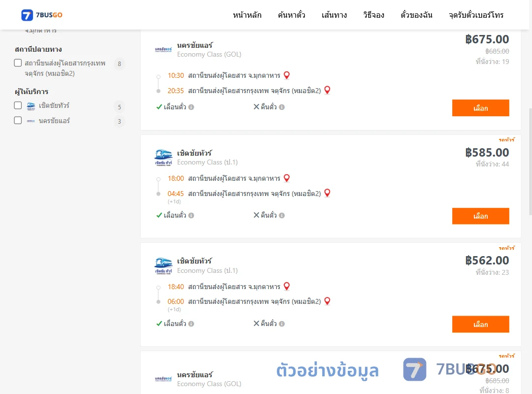Click X icon beside คืนตั๋ว on 18:00 trip
The width and height of the screenshot is (532, 394).
[257, 215]
